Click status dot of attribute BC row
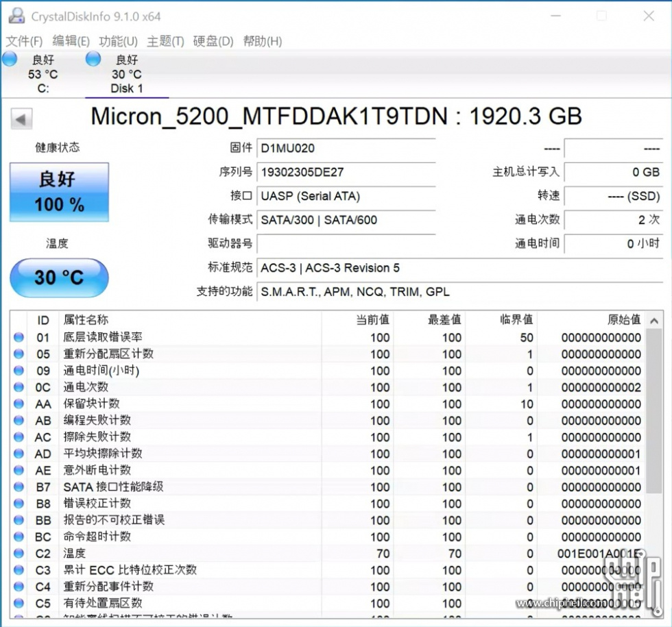Image resolution: width=672 pixels, height=627 pixels. pyautogui.click(x=19, y=537)
